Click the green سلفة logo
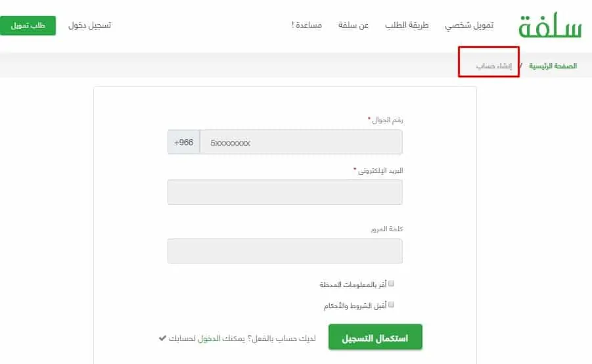Screen dimensions: 592x364 point(550,26)
